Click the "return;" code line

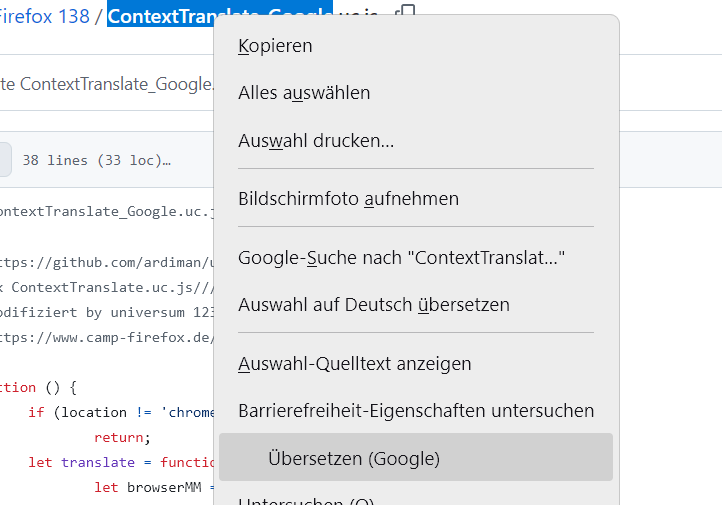[122, 437]
